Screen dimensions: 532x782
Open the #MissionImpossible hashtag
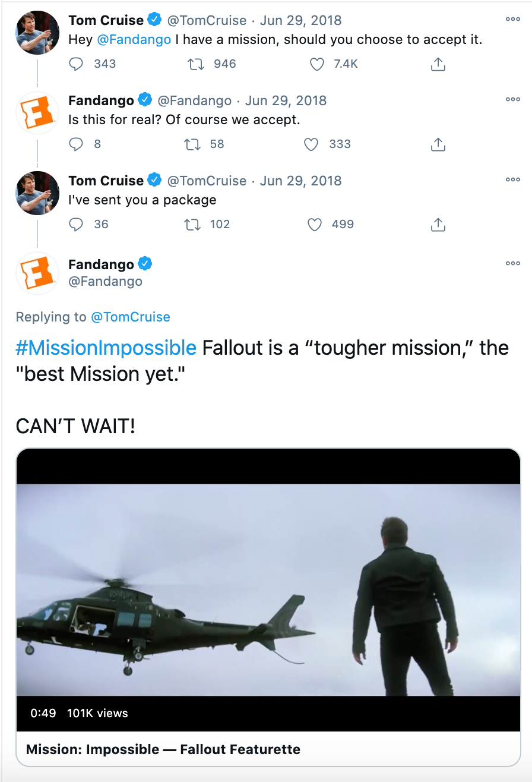(x=106, y=348)
